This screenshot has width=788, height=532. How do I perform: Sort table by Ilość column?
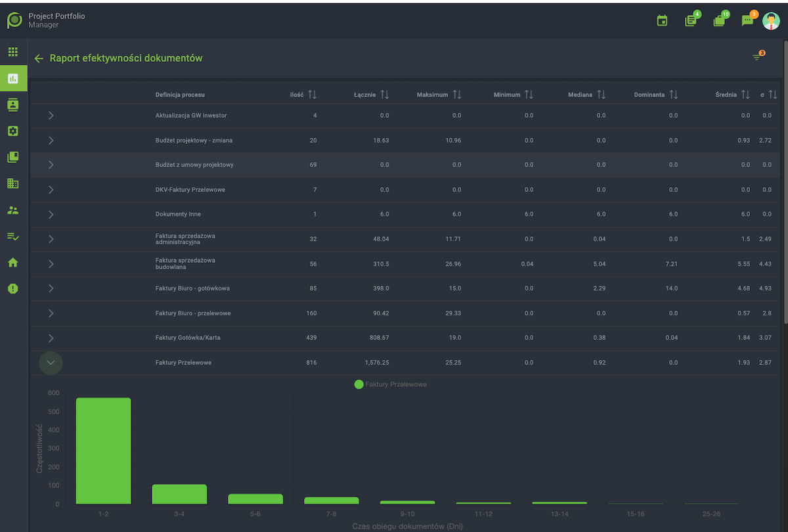pos(312,95)
